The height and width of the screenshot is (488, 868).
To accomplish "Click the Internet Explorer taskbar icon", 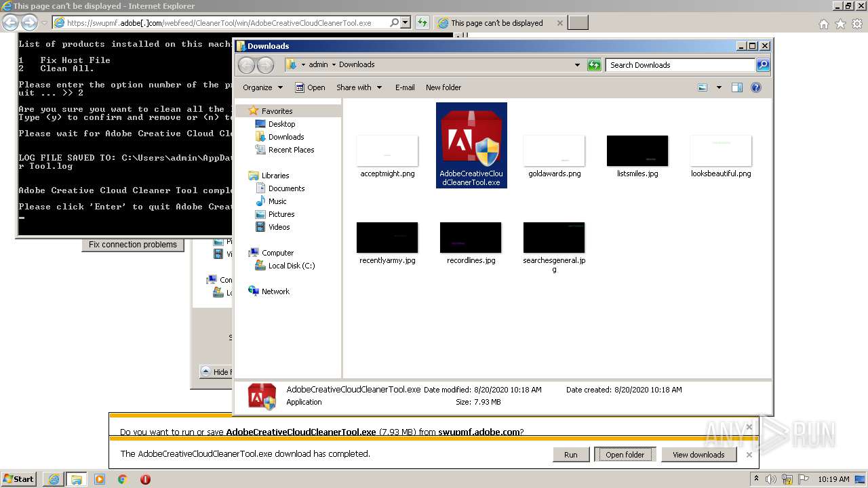I will point(53,479).
